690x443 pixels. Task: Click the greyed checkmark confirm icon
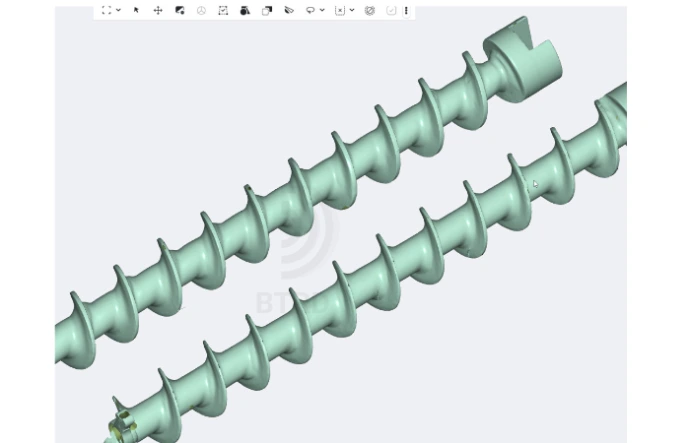click(x=391, y=11)
